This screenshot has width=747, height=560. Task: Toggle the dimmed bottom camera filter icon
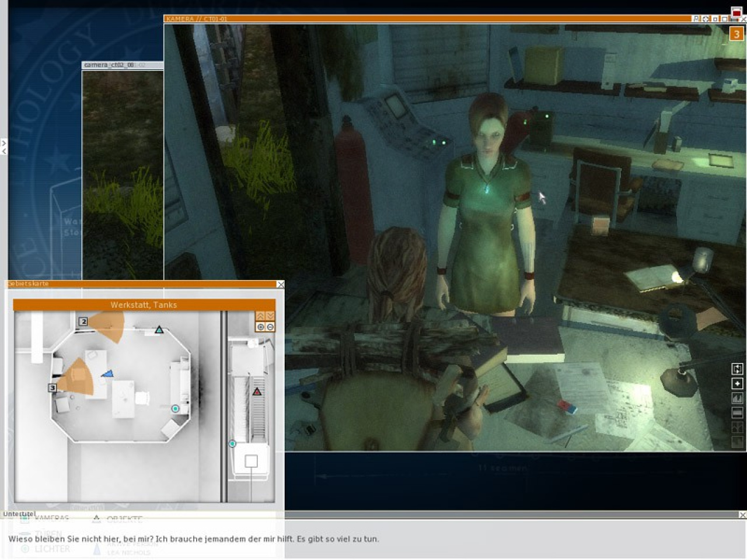(737, 442)
